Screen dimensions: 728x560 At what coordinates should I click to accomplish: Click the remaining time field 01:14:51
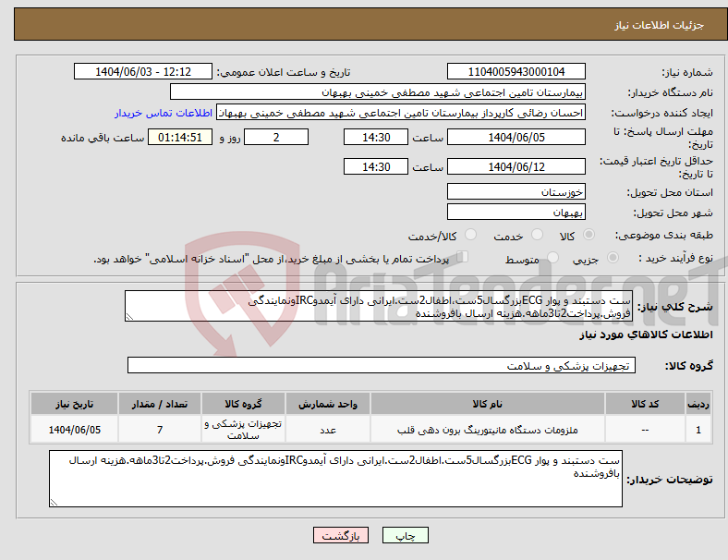180,138
